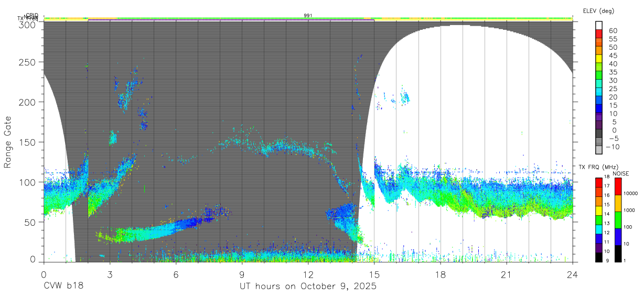Click the 55 label in ELEV legend
The width and height of the screenshot is (644, 297).
pyautogui.click(x=612, y=39)
